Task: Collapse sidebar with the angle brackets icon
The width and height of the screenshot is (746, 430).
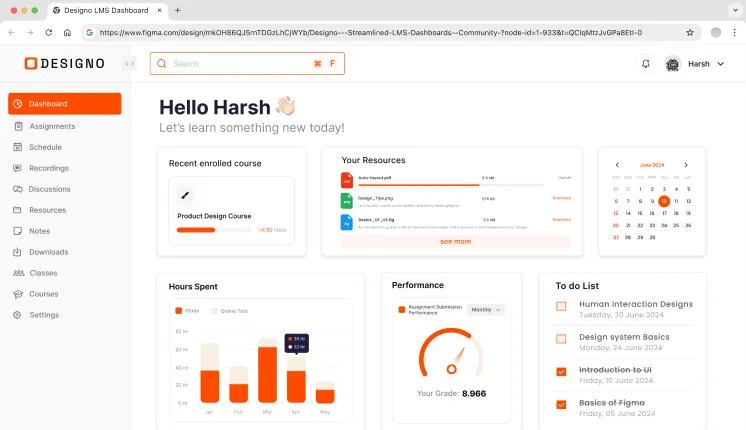Action: [x=129, y=64]
